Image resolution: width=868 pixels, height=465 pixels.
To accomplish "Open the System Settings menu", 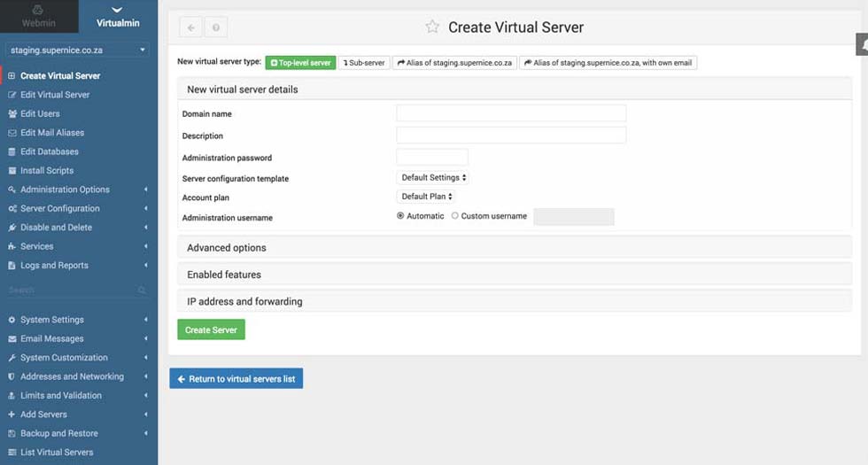I will click(52, 320).
